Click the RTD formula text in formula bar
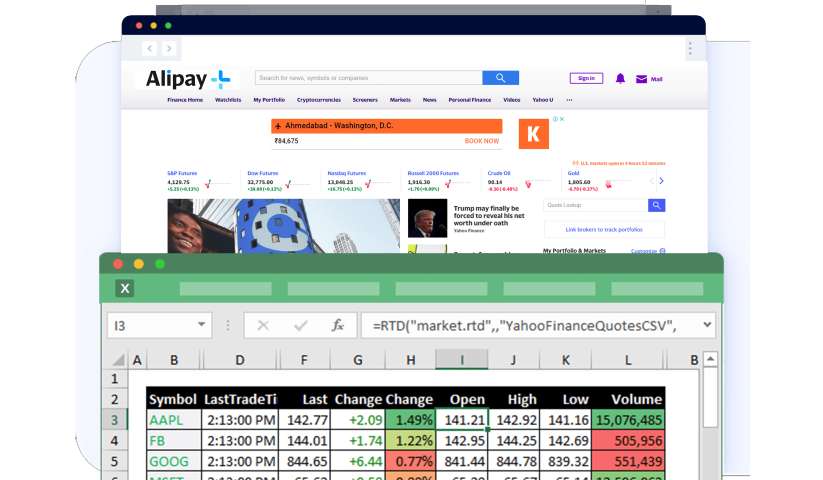This screenshot has width=823, height=480. [x=524, y=326]
